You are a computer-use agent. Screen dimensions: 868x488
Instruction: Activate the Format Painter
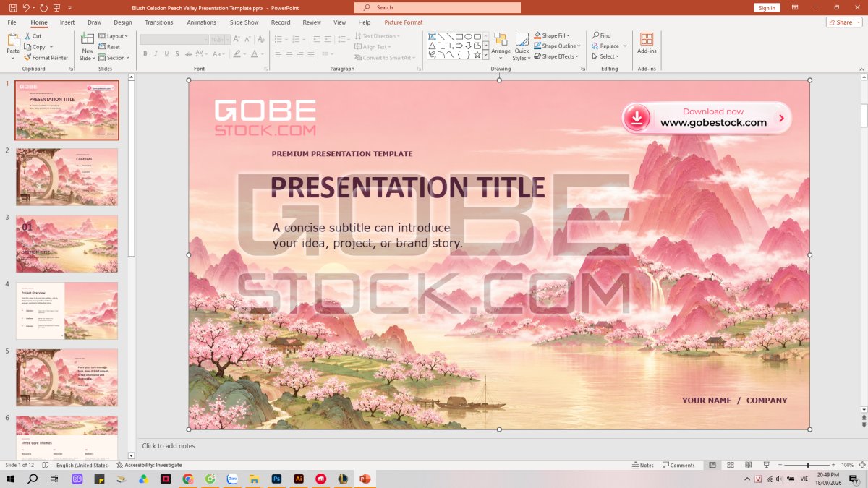pyautogui.click(x=46, y=57)
